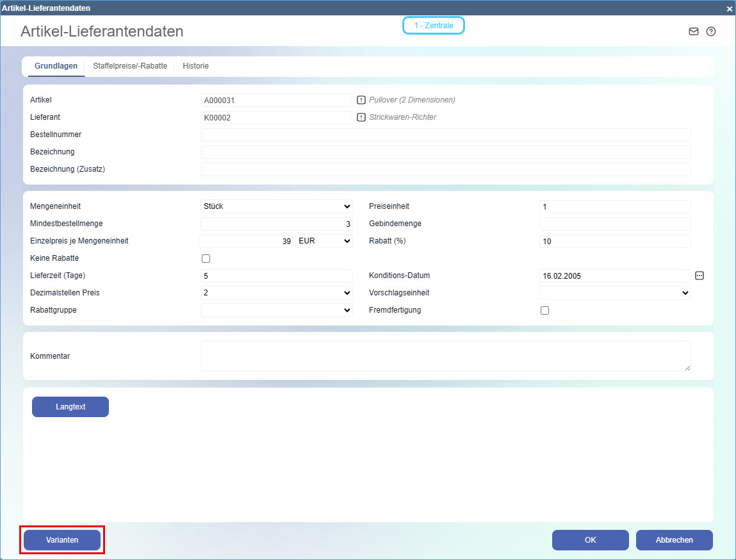
Task: Confirm with the OK button
Action: (590, 540)
